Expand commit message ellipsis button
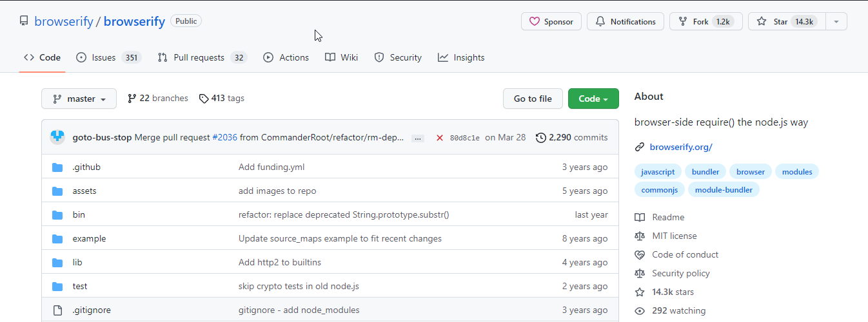Viewport: 868px width, 322px height. point(418,138)
